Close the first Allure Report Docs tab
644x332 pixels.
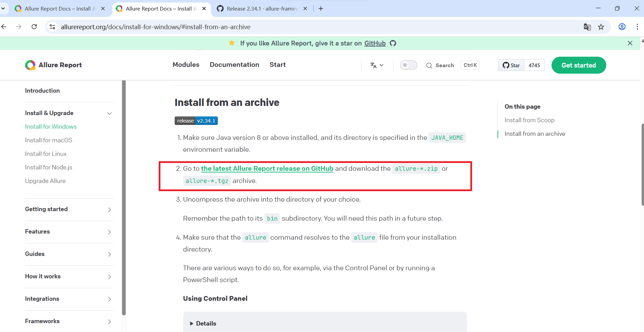click(103, 8)
